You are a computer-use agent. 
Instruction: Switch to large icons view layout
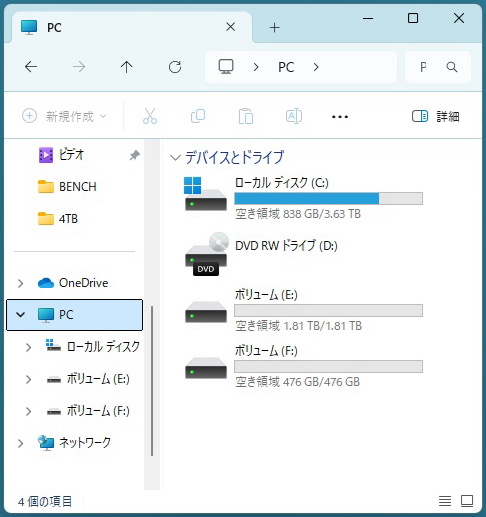(x=467, y=501)
